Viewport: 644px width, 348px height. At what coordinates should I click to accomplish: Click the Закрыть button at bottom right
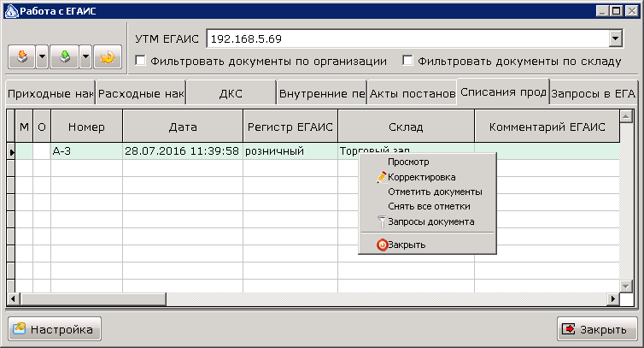pyautogui.click(x=597, y=329)
